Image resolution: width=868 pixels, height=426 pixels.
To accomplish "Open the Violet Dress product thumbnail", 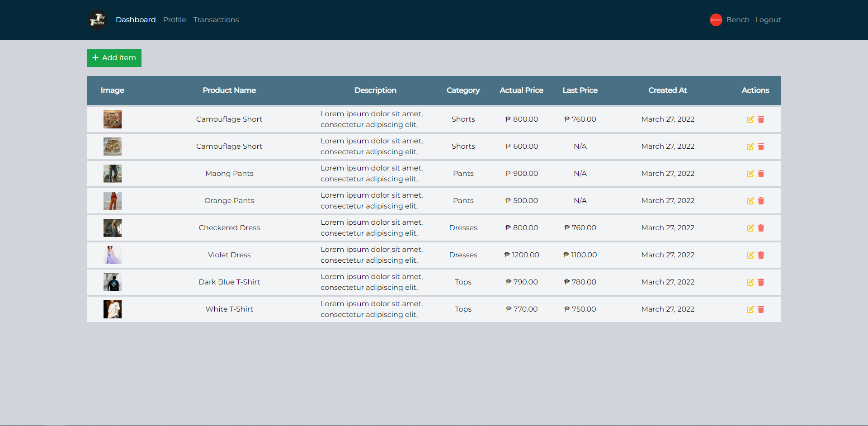I will (x=113, y=255).
